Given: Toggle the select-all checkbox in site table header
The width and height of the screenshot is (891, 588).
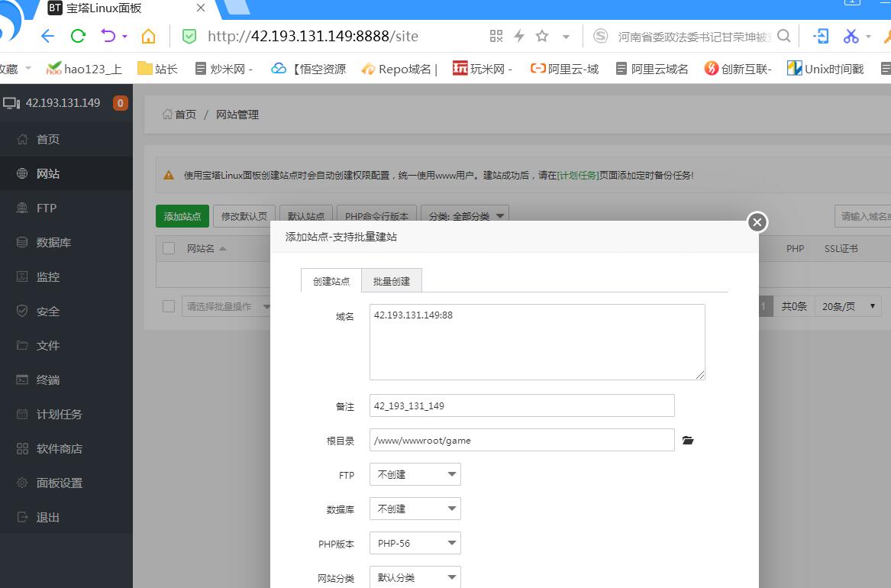Looking at the screenshot, I should [169, 248].
